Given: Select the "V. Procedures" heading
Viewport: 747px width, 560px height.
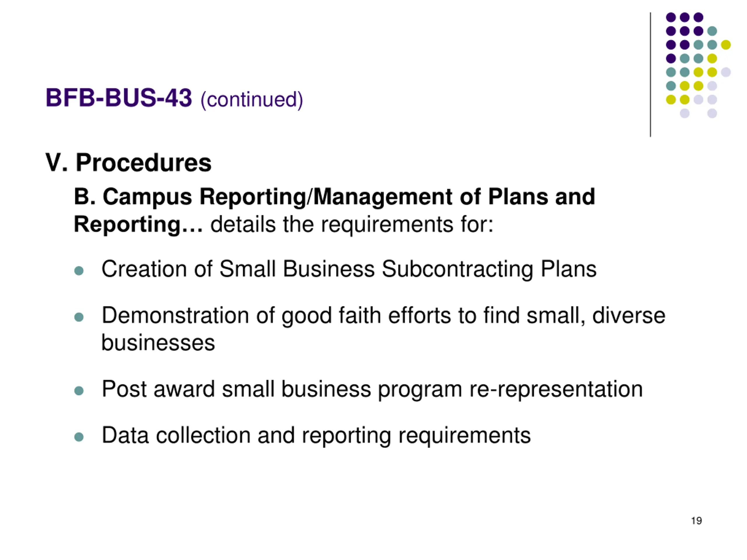Looking at the screenshot, I should pos(128,163).
